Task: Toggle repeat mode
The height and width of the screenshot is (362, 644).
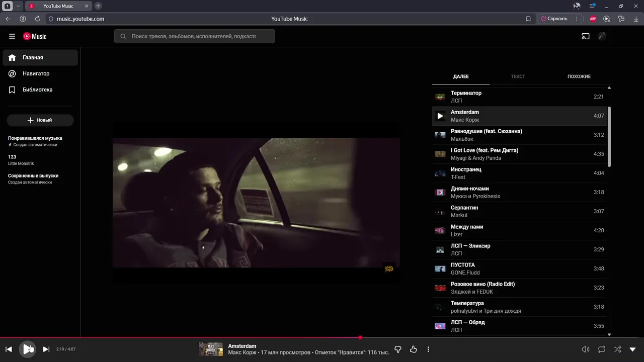Action: click(601, 349)
